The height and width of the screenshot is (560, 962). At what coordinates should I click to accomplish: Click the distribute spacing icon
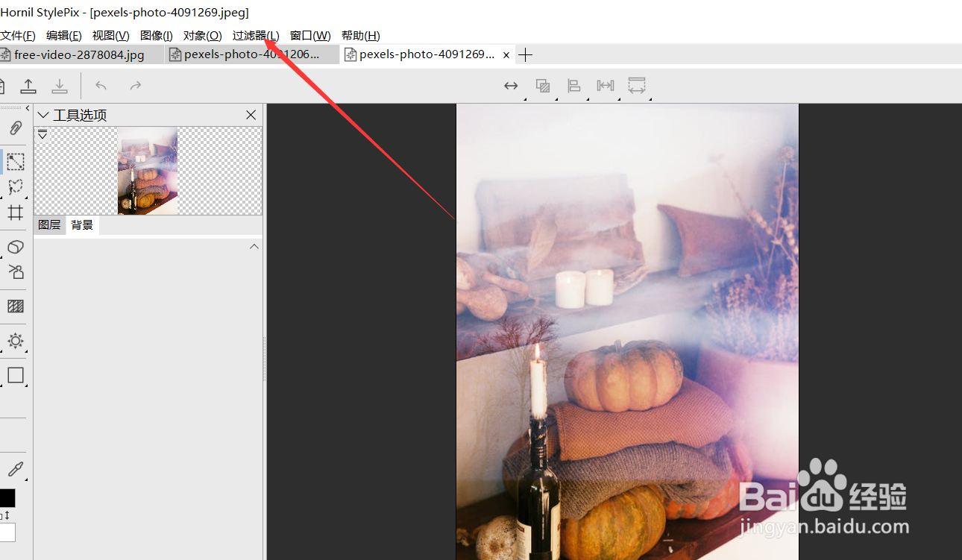coord(606,86)
